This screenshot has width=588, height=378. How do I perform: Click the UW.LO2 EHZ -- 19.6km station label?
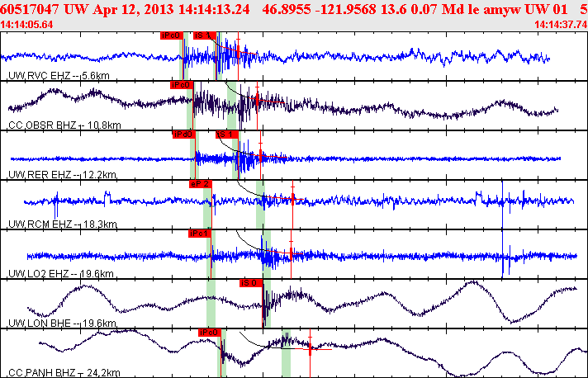[61, 273]
